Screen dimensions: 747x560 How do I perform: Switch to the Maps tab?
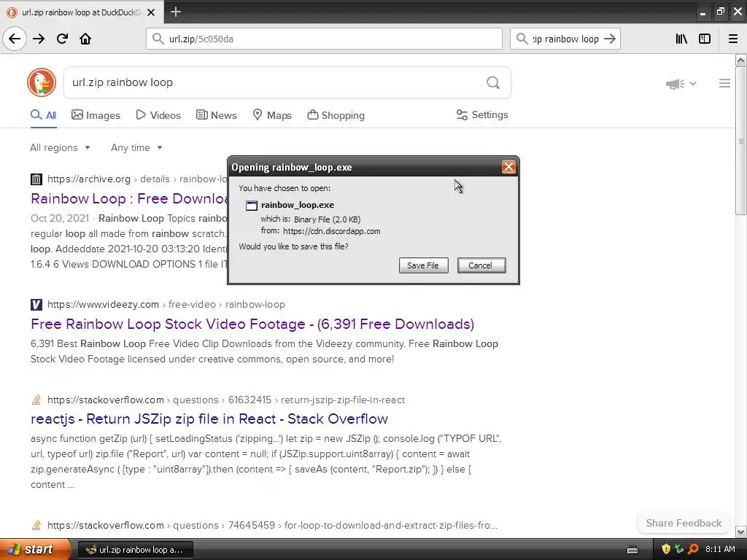[x=272, y=115]
